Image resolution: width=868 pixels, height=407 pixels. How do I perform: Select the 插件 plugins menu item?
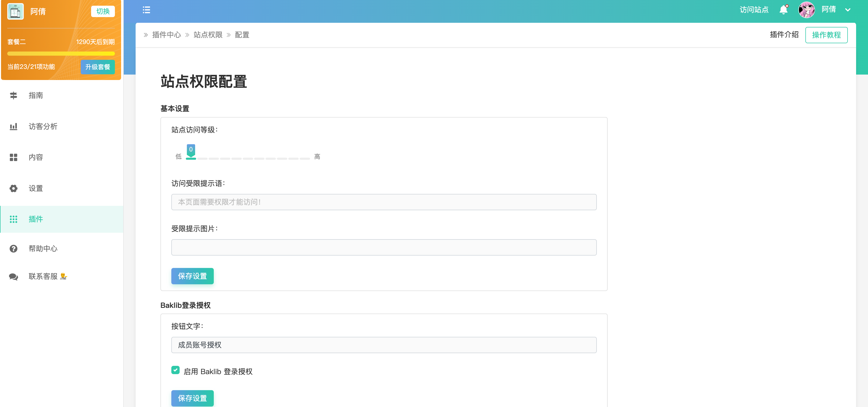[36, 219]
